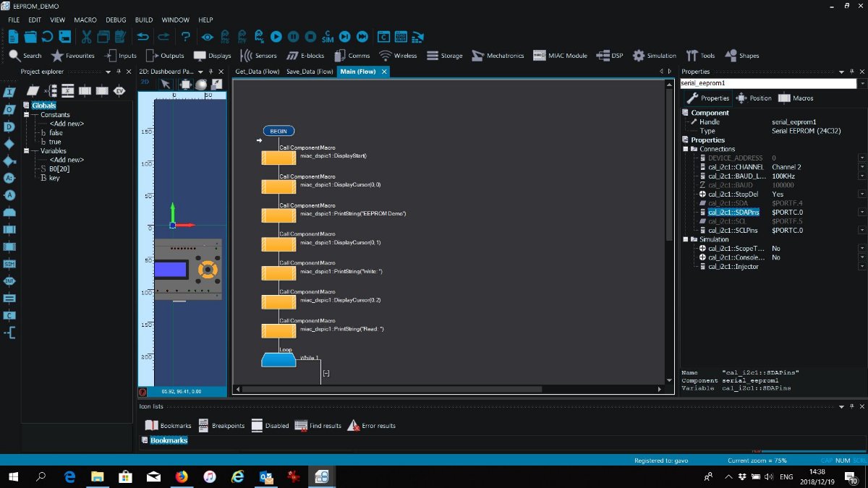868x488 pixels.
Task: Click the C SIM toolbar icon
Action: point(328,36)
